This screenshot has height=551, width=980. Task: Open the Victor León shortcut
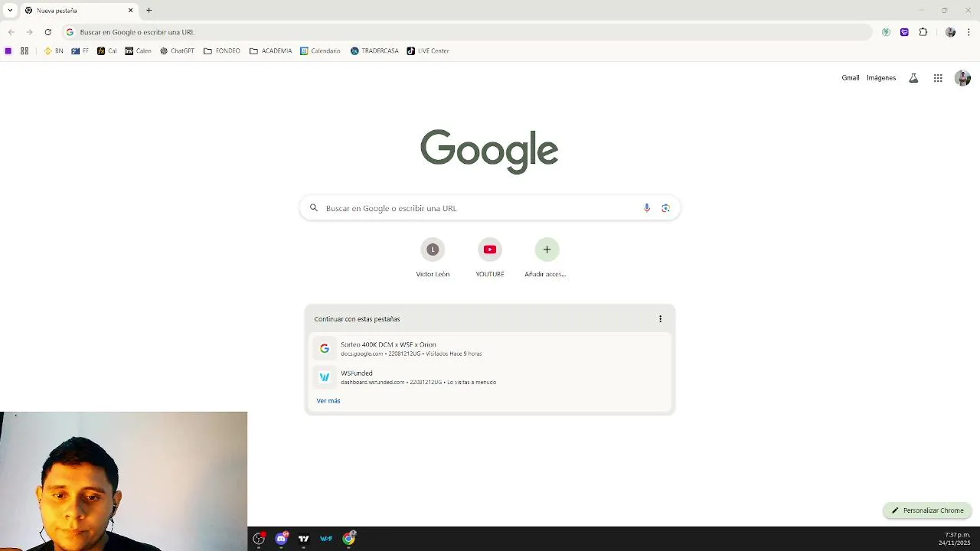coord(433,259)
